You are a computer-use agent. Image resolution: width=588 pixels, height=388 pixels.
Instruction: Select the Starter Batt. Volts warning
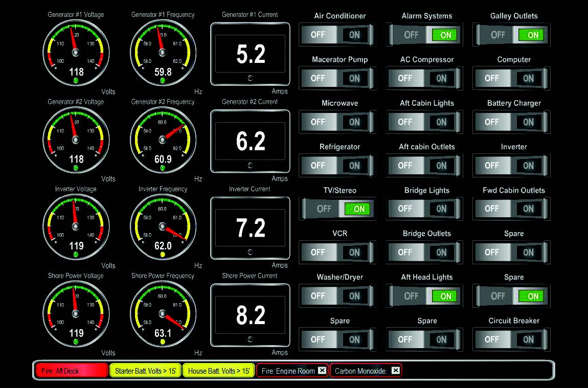click(x=145, y=371)
